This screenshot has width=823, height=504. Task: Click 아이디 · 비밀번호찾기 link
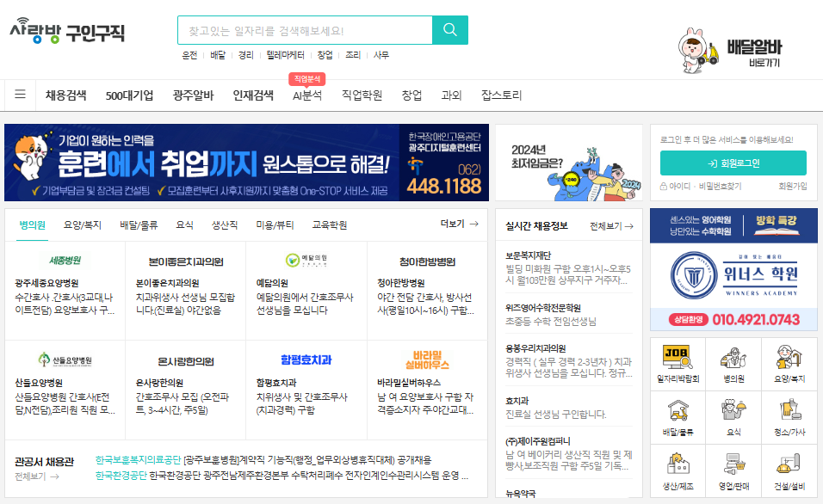(x=700, y=186)
